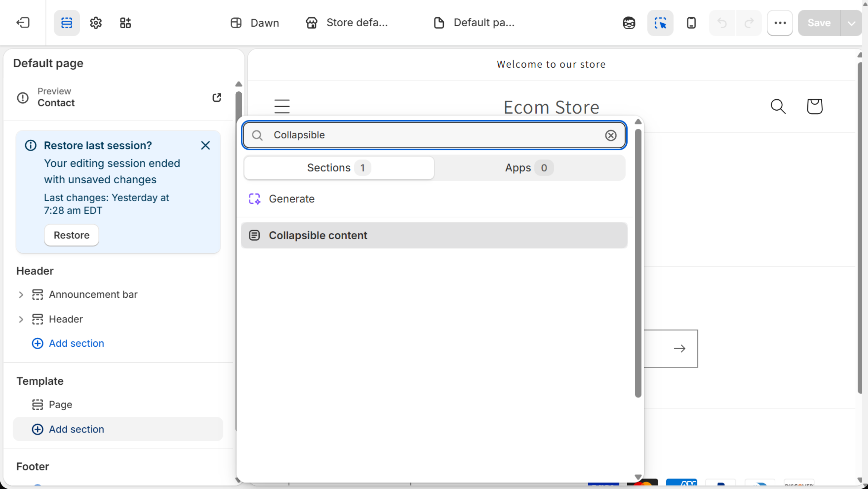Expand the Header section chevron
This screenshot has height=489, width=868.
(21, 319)
